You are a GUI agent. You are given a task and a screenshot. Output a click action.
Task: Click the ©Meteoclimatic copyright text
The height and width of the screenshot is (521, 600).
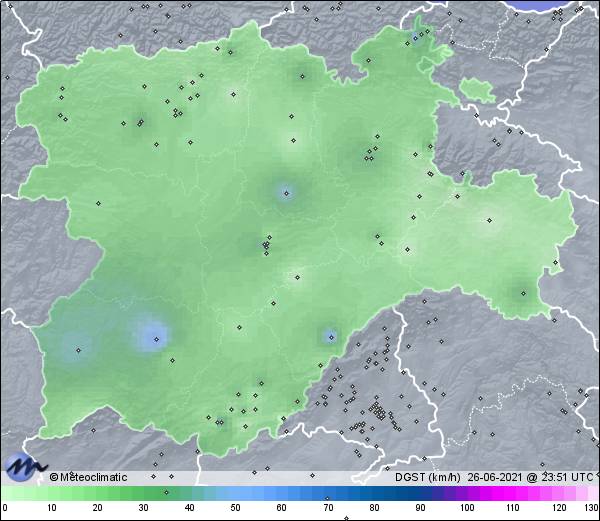click(88, 477)
